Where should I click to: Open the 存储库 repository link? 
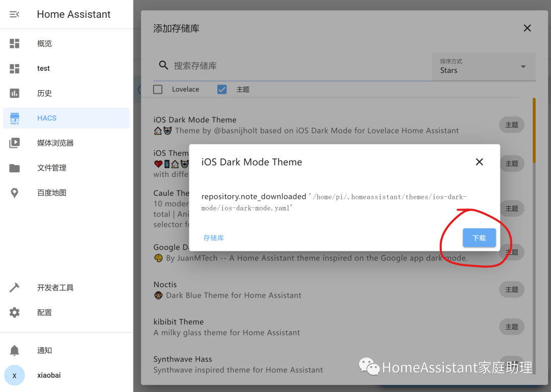[214, 238]
